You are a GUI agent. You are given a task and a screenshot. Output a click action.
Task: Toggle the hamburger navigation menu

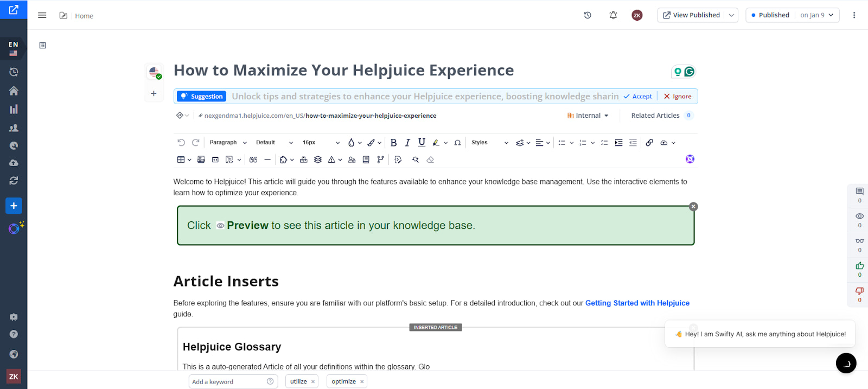point(42,15)
